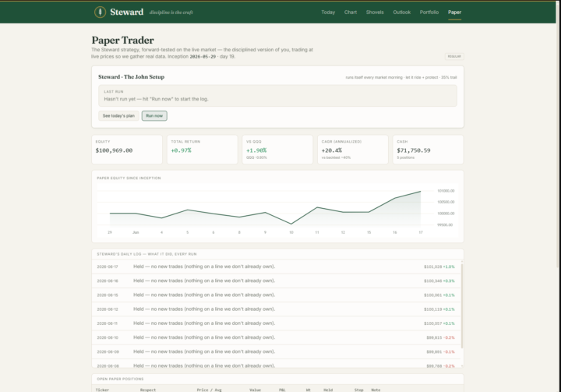This screenshot has width=561, height=392.
Task: Click the Steward brand name link
Action: pos(127,12)
